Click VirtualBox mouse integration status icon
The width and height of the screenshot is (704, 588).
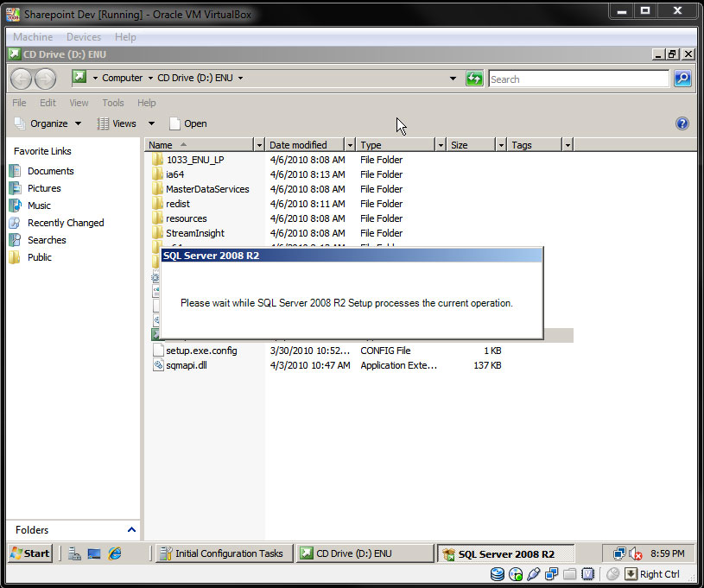[x=612, y=574]
